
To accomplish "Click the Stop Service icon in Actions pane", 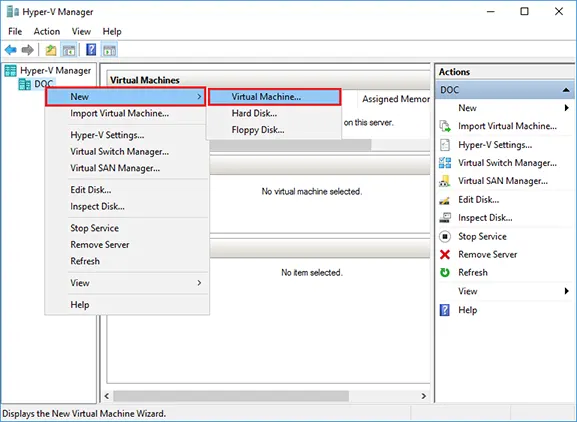I will tap(445, 236).
